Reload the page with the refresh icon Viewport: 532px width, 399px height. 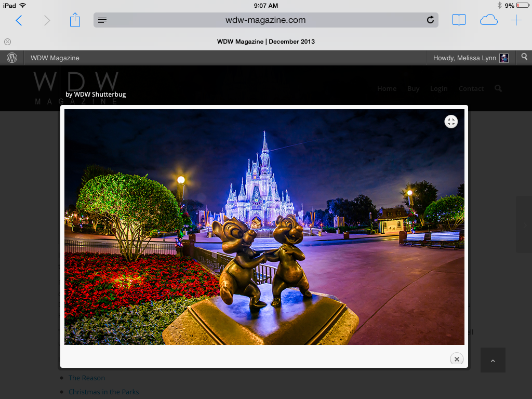coord(430,20)
